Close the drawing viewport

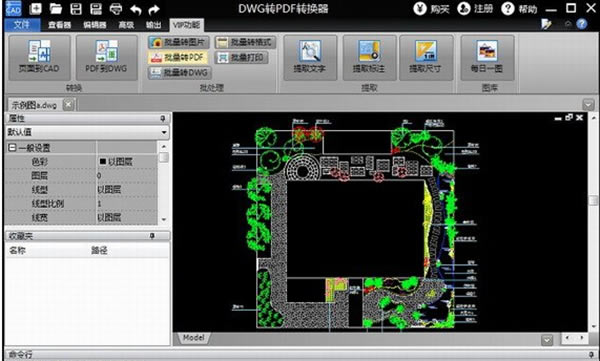pyautogui.click(x=579, y=118)
